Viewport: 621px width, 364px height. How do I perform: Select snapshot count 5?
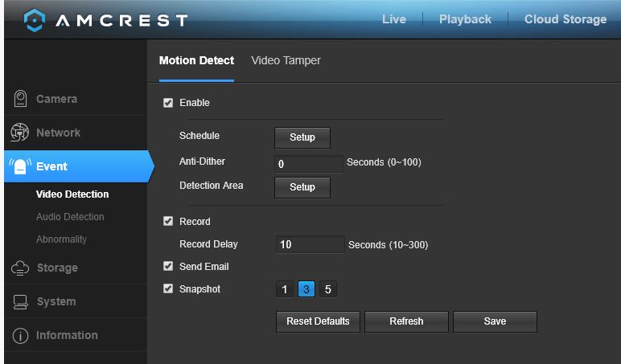pyautogui.click(x=328, y=289)
